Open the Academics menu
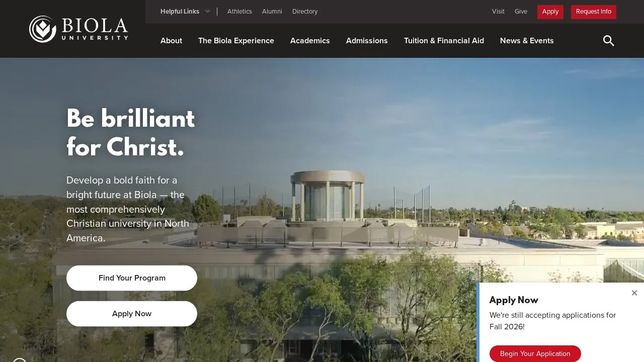644x362 pixels. (x=310, y=41)
